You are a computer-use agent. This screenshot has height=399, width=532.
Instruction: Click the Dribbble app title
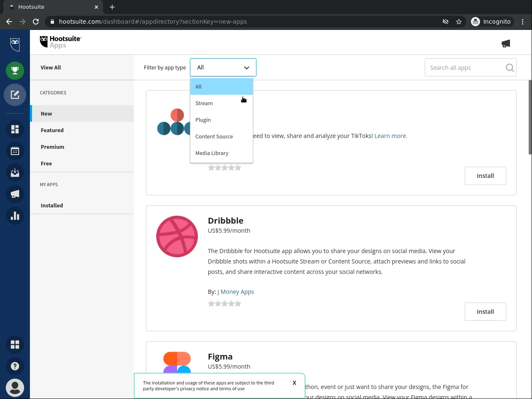226,221
